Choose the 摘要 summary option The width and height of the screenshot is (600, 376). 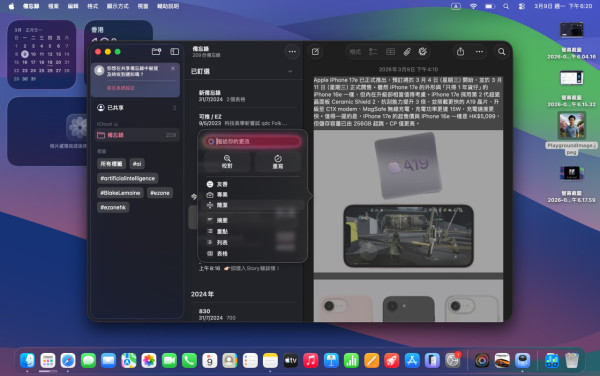253,220
